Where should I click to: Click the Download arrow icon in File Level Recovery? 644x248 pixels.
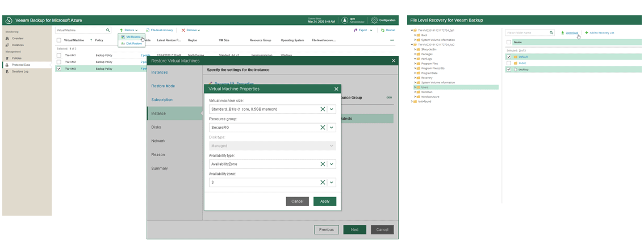tap(563, 32)
